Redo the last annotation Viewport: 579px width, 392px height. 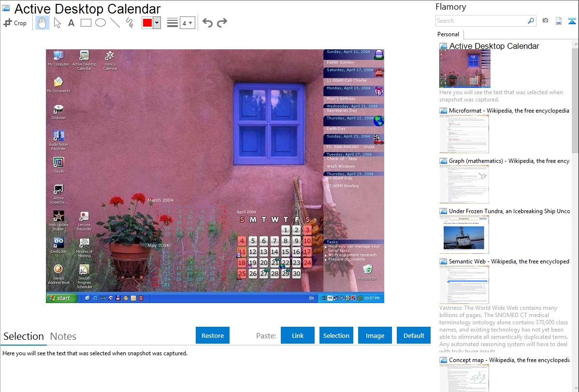pos(222,23)
